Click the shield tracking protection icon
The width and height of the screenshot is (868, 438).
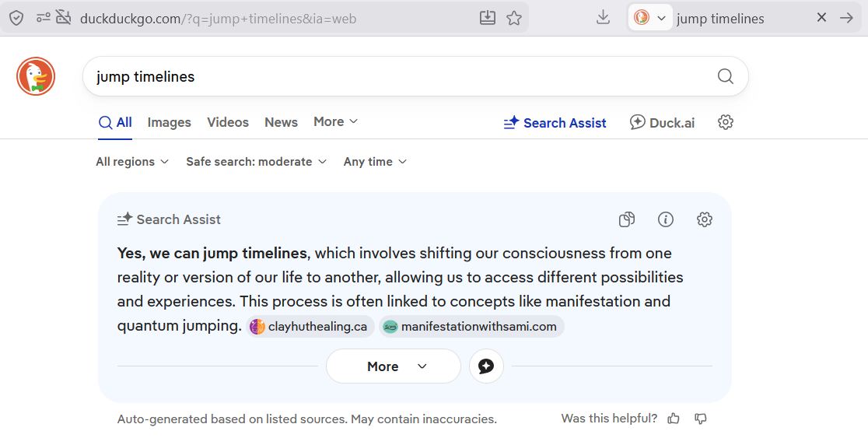coord(16,18)
